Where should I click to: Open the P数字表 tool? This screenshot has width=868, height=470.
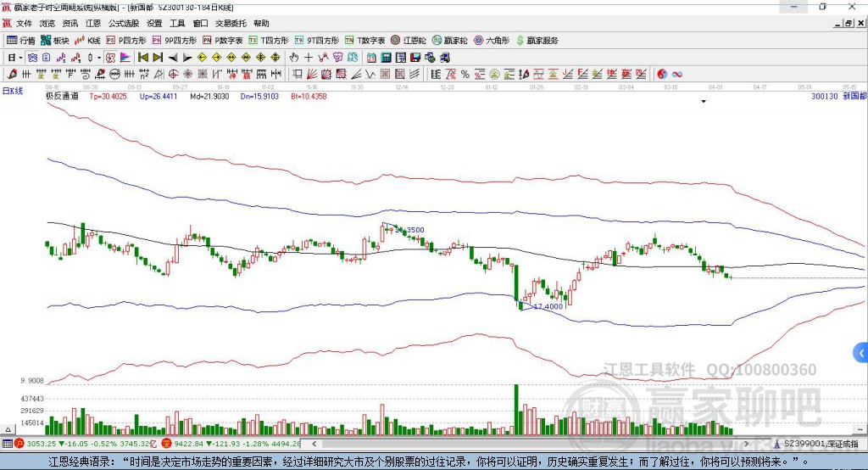[x=223, y=41]
